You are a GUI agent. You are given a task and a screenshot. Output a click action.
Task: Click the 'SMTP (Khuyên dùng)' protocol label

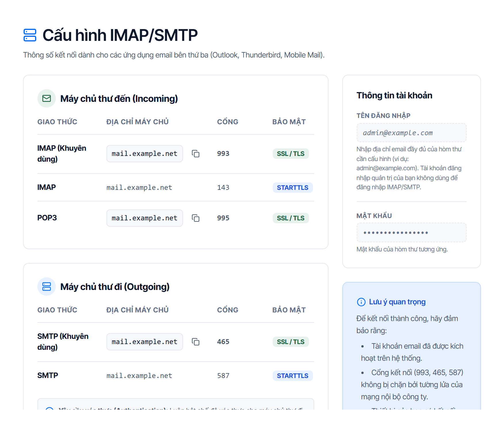pos(63,342)
